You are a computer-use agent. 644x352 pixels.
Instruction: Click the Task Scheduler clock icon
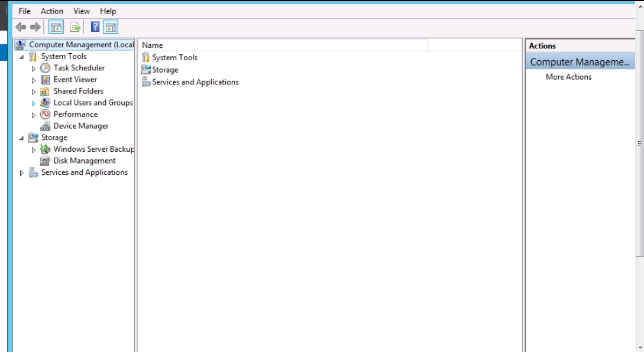pyautogui.click(x=45, y=68)
